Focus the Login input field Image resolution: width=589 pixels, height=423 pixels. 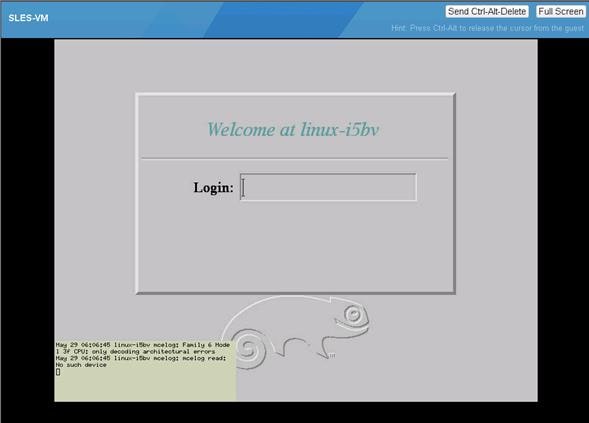tap(328, 187)
